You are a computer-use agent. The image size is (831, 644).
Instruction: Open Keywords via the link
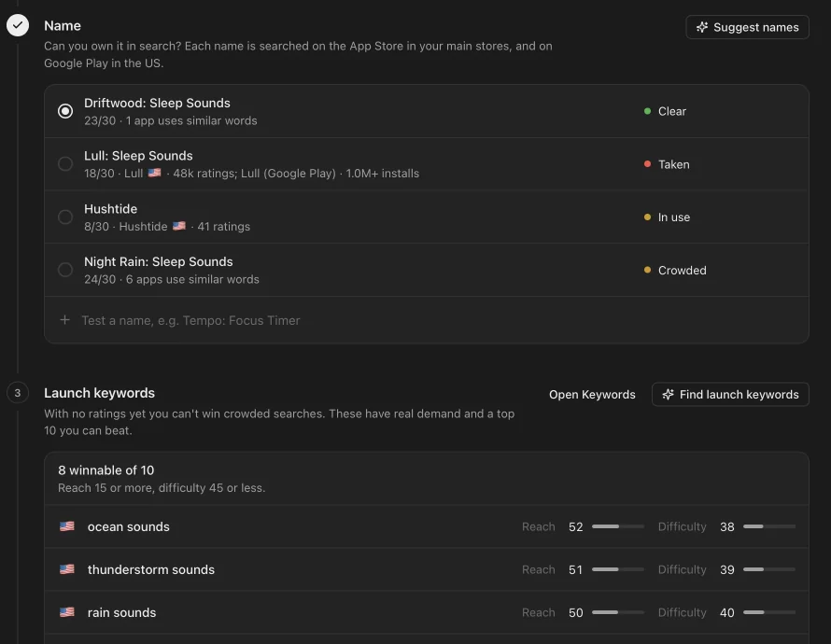592,395
